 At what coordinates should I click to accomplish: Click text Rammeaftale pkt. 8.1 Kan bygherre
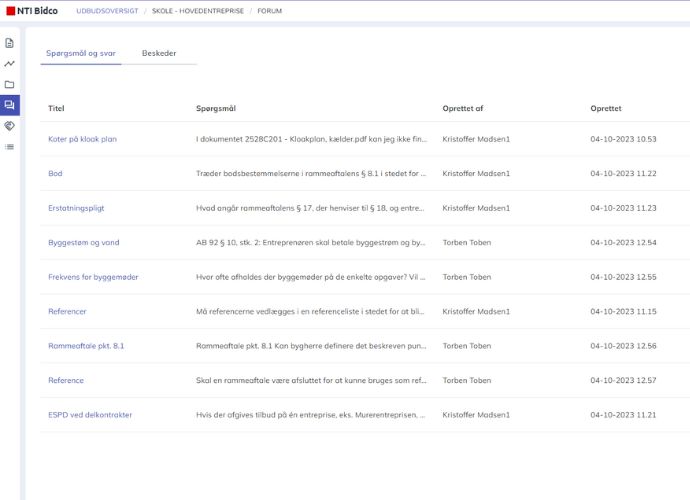pyautogui.click(x=311, y=346)
